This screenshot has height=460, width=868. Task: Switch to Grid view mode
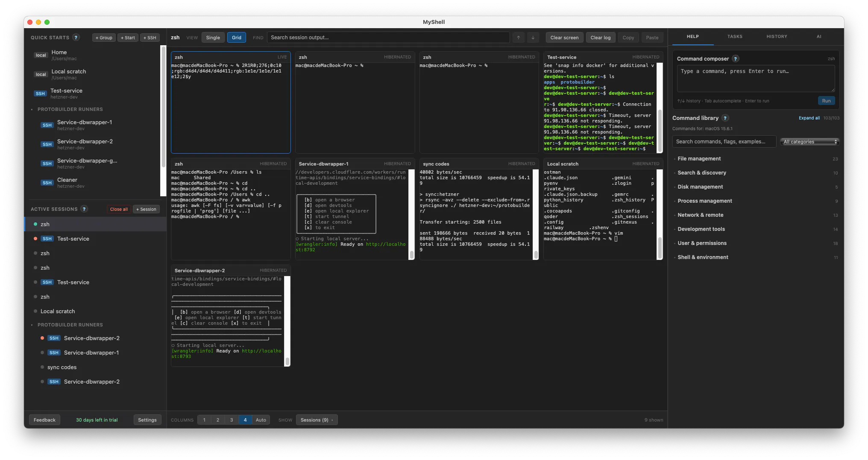point(237,38)
